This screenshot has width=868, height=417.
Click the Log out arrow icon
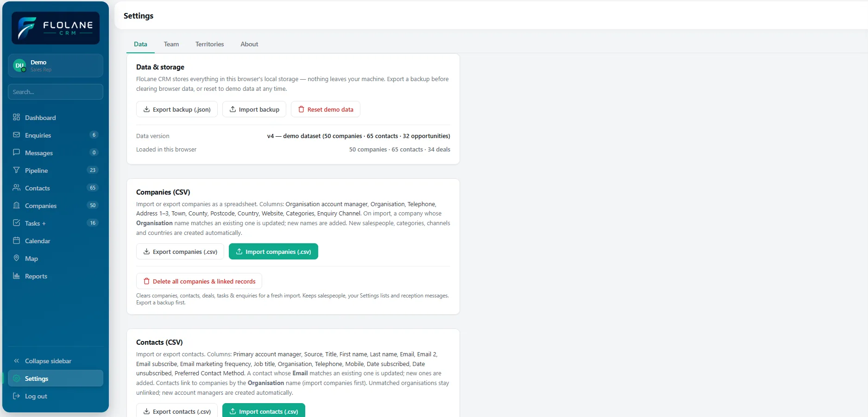click(x=16, y=396)
